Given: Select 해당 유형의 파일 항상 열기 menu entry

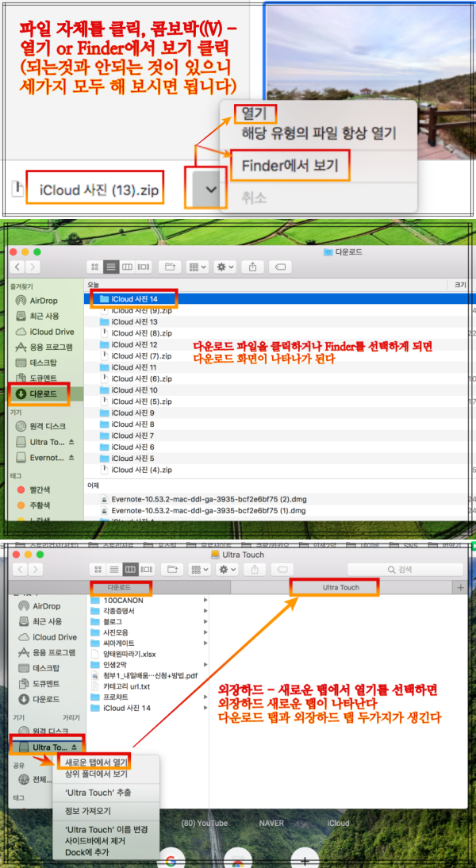Looking at the screenshot, I should (319, 133).
